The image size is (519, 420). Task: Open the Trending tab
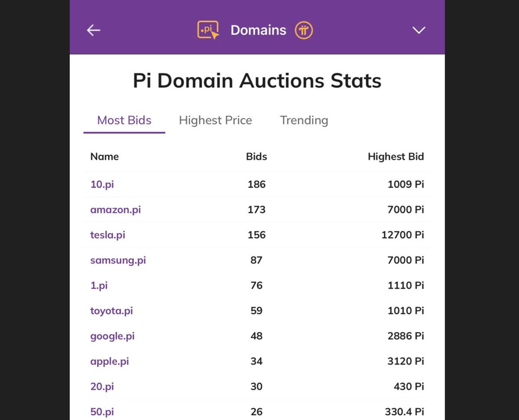pyautogui.click(x=304, y=120)
